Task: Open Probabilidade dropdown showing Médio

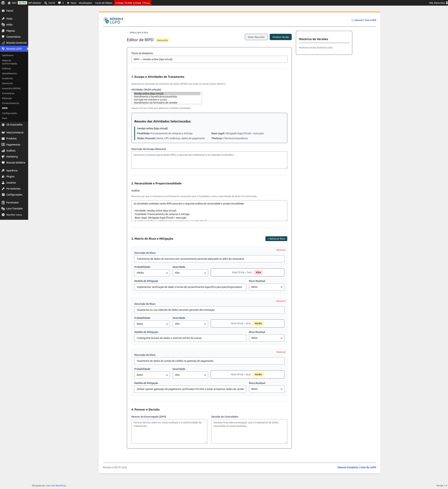Action: pos(152,273)
